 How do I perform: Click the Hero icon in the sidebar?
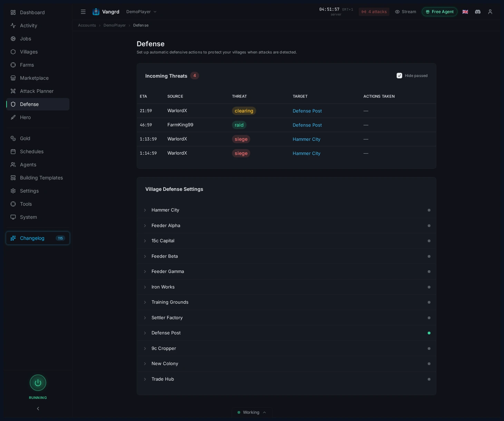click(x=13, y=117)
